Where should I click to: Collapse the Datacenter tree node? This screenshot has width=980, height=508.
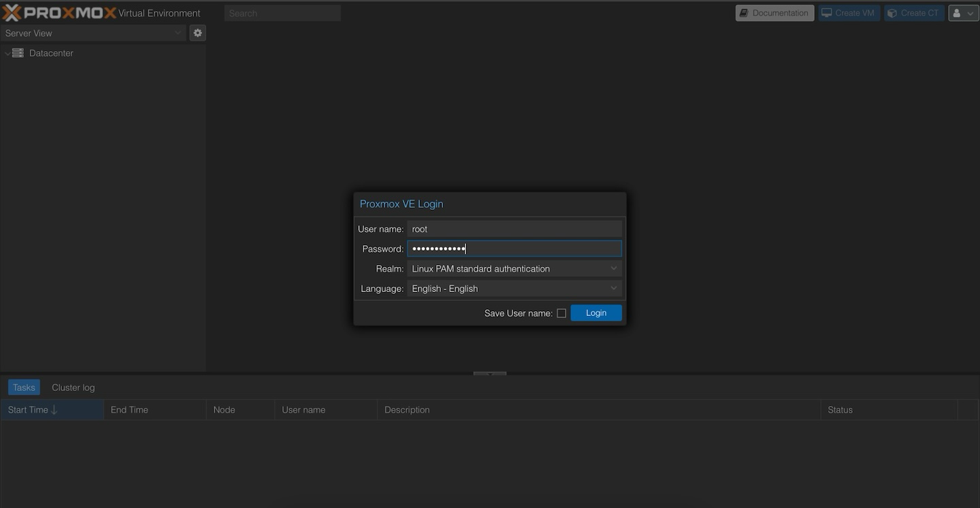[6, 52]
